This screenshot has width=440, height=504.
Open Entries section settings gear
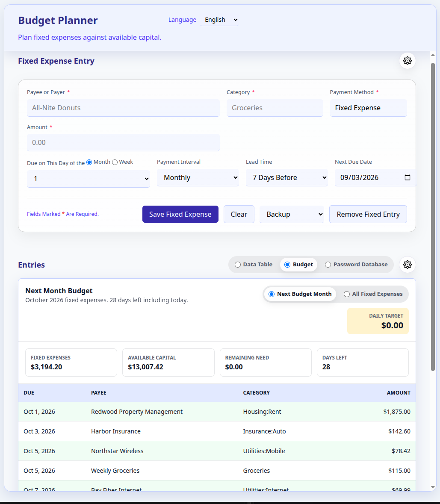coord(407,265)
